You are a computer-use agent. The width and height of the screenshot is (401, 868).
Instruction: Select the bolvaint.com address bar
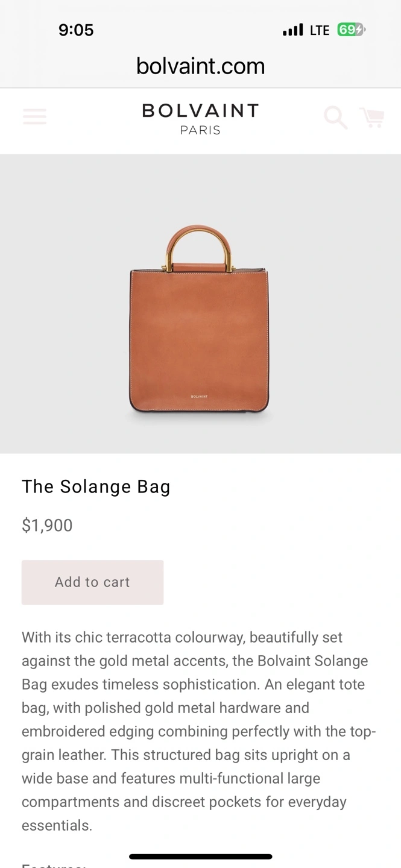200,66
